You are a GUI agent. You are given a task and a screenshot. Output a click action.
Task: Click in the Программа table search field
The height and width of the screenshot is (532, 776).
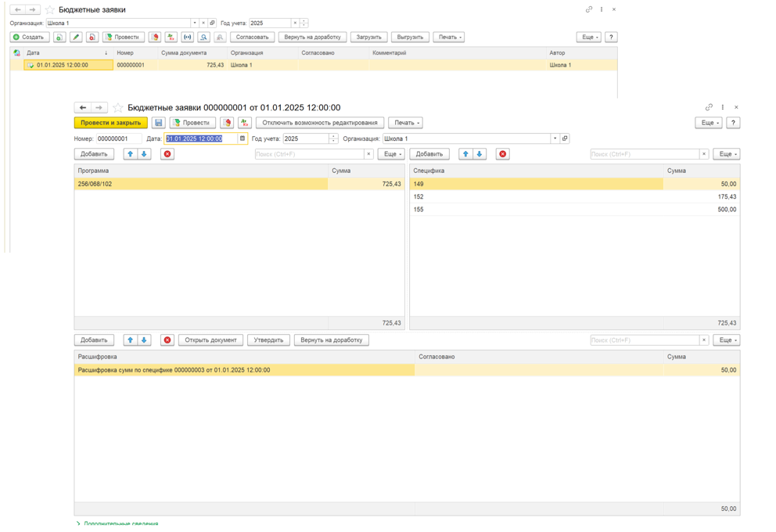tap(310, 154)
